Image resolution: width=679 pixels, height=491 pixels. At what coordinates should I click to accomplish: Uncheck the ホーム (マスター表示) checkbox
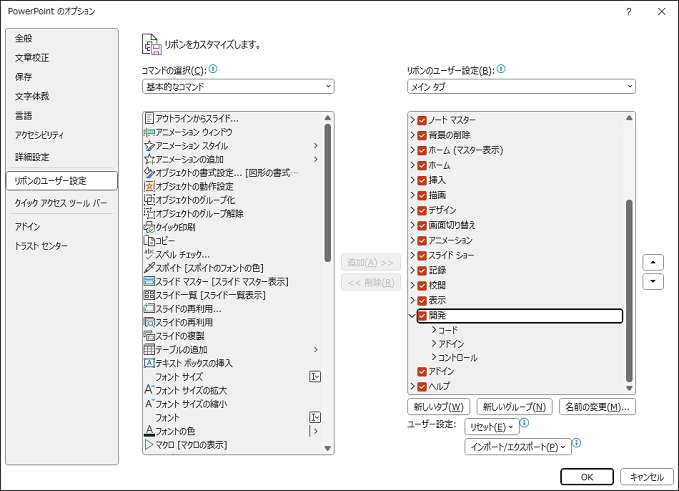(422, 151)
